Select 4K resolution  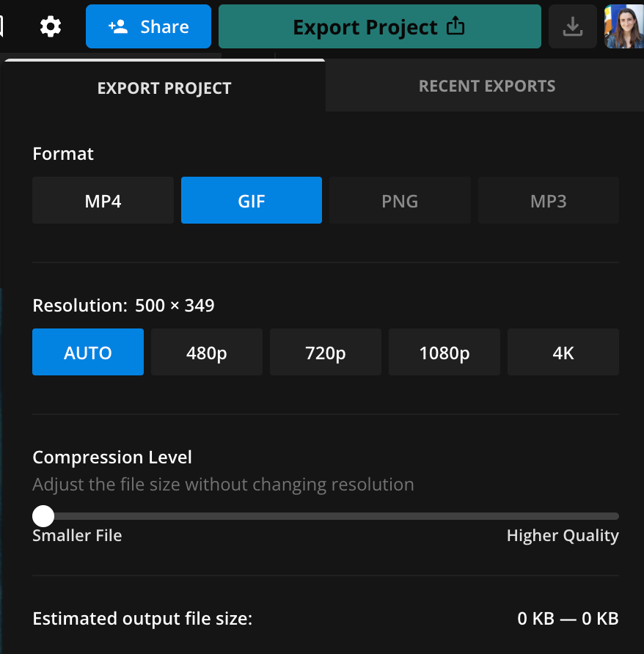point(563,353)
